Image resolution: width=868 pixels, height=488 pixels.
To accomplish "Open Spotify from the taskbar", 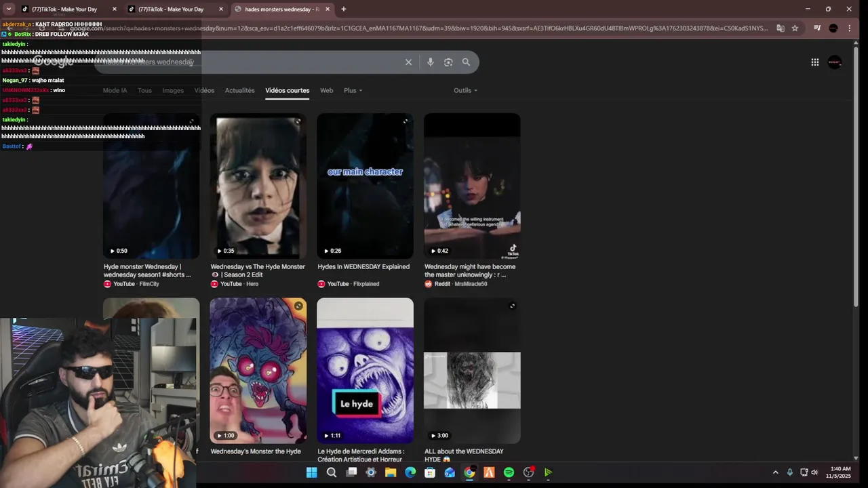I will click(509, 472).
